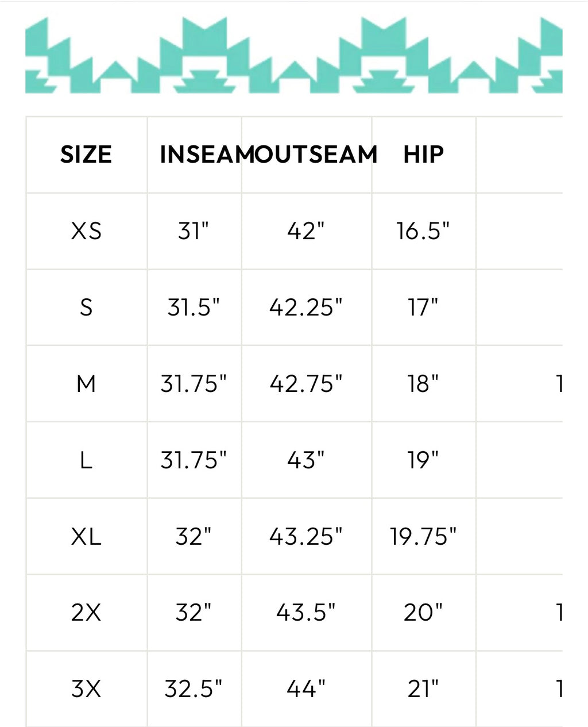Click the XS hip value 16.5"
Screen dimensions: 588x727
pos(423,231)
